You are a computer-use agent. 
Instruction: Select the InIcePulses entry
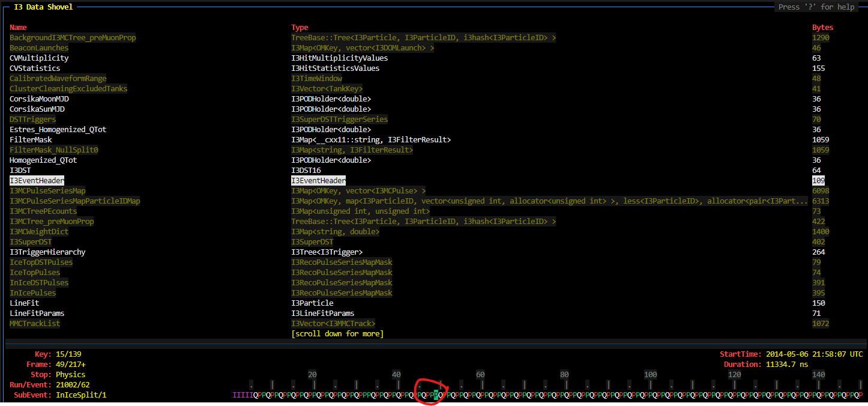33,292
